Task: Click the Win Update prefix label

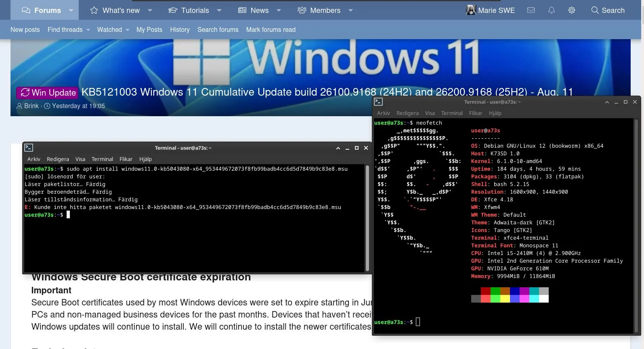Action: coord(47,92)
